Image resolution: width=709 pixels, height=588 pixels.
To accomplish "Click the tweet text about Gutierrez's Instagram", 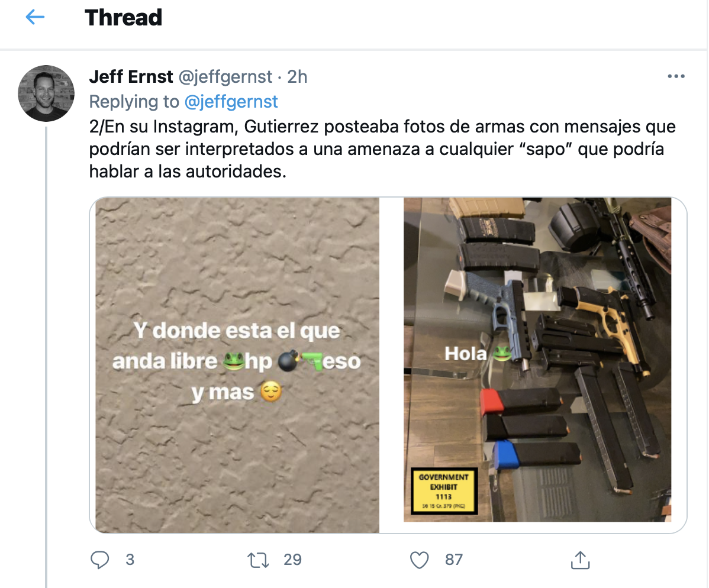I will (x=382, y=148).
